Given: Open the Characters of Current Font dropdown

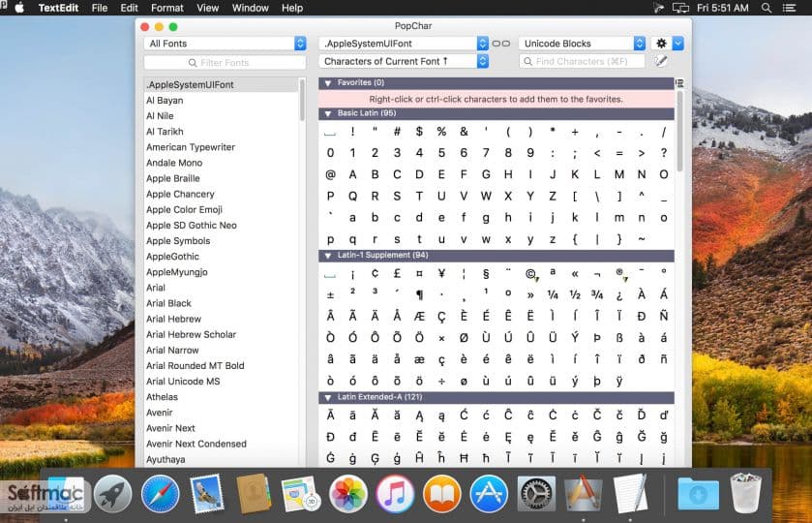Looking at the screenshot, I should click(x=404, y=61).
